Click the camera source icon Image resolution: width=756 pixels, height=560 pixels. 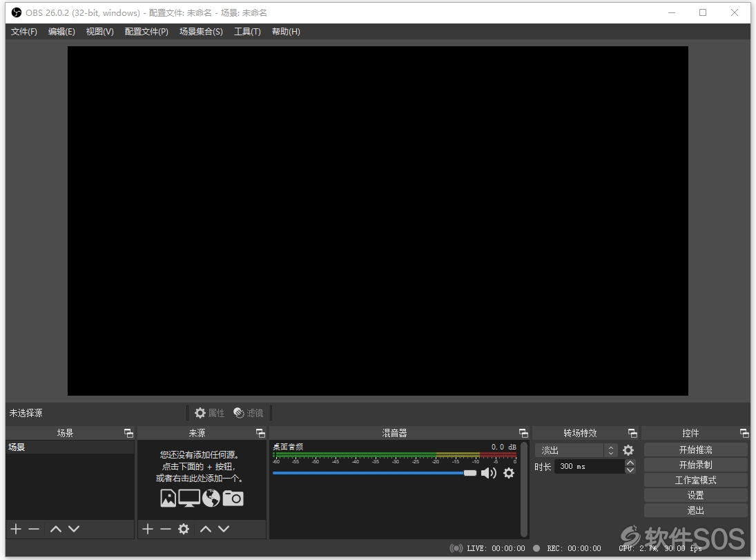[x=233, y=499]
